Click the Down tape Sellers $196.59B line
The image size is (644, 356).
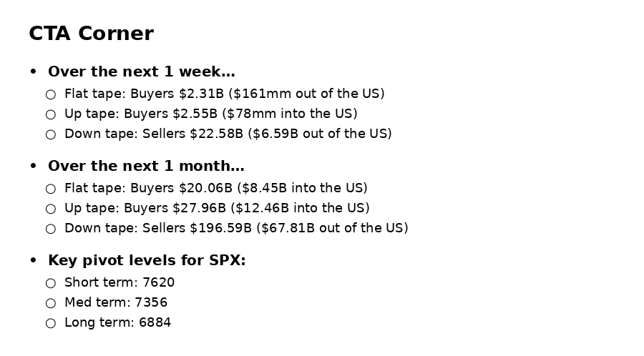[236, 228]
